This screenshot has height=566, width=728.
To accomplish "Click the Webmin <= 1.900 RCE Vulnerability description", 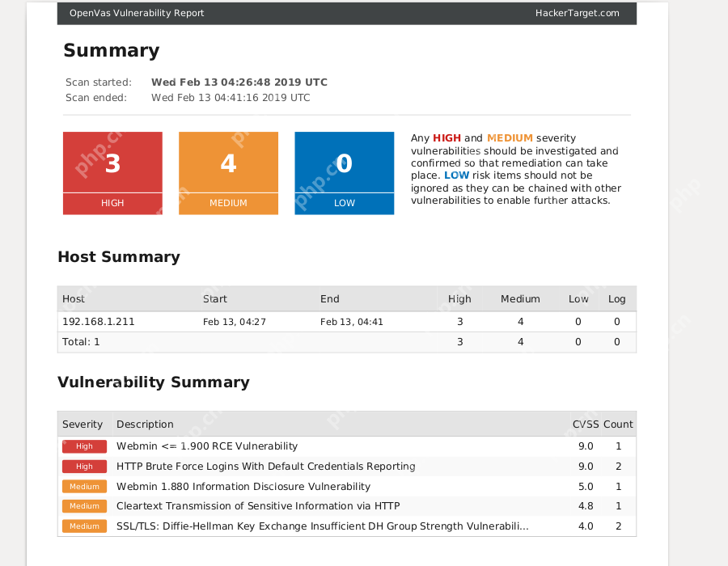I will point(207,446).
